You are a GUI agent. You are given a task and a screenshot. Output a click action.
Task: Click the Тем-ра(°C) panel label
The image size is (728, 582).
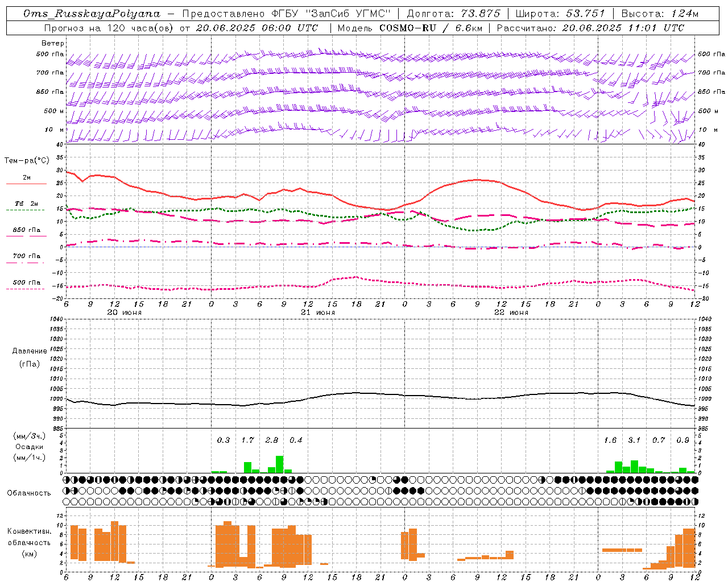tap(26, 161)
